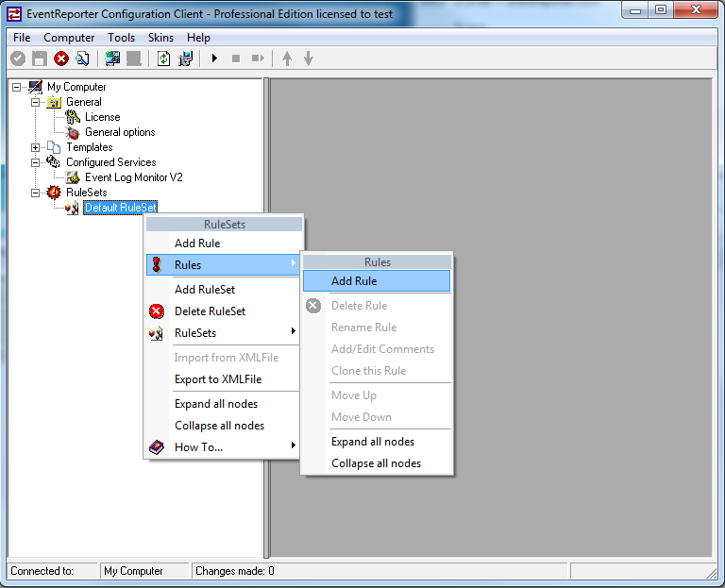This screenshot has width=725, height=588.
Task: Open the File menu
Action: pyautogui.click(x=22, y=38)
